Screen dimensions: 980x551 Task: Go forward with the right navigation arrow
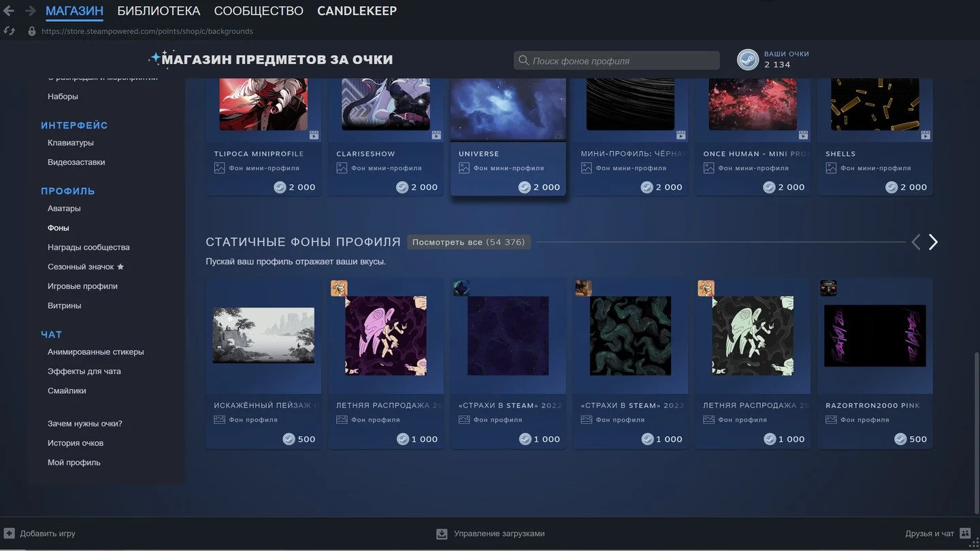[30, 11]
